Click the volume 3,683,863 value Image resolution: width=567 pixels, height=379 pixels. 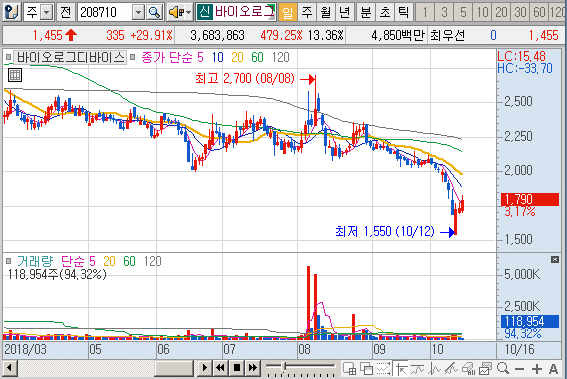(x=217, y=35)
